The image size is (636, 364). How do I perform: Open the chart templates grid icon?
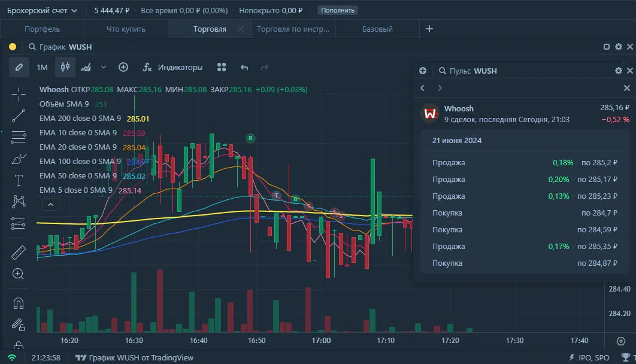click(x=222, y=67)
